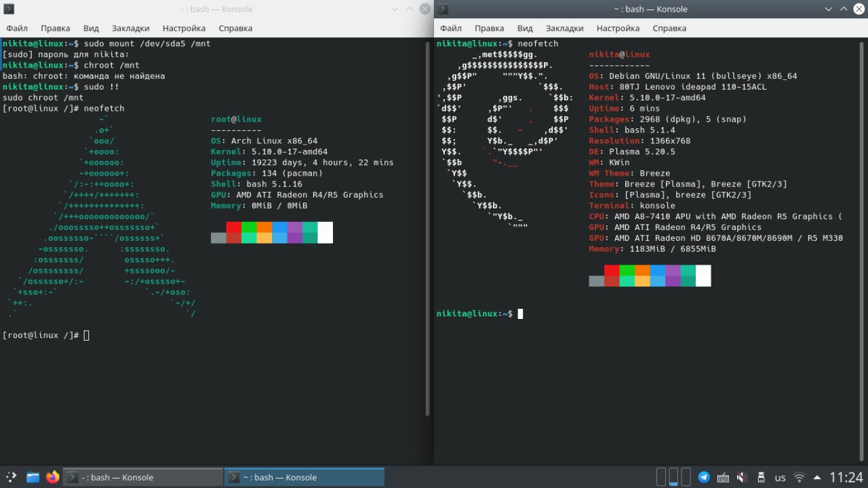Open Справка menu in the left Konsole

click(235, 28)
